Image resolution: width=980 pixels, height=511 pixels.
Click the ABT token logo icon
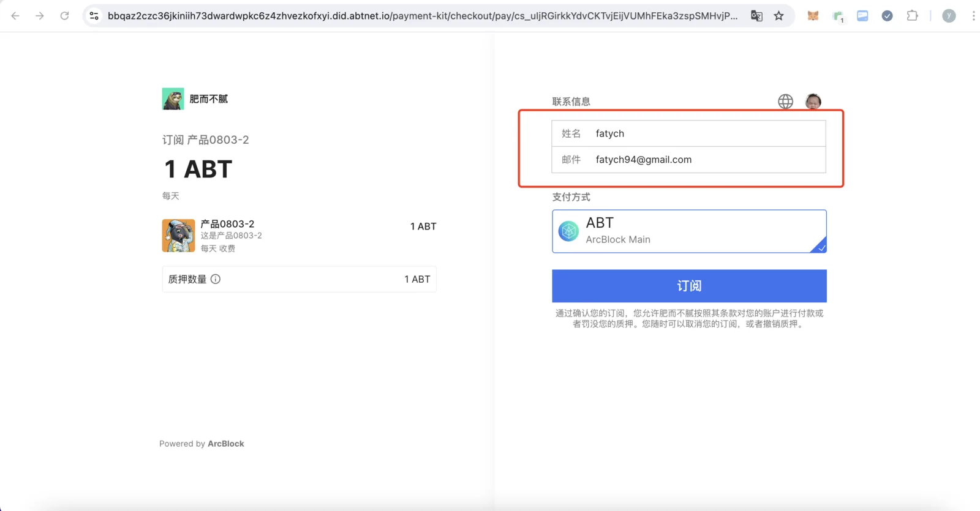568,231
